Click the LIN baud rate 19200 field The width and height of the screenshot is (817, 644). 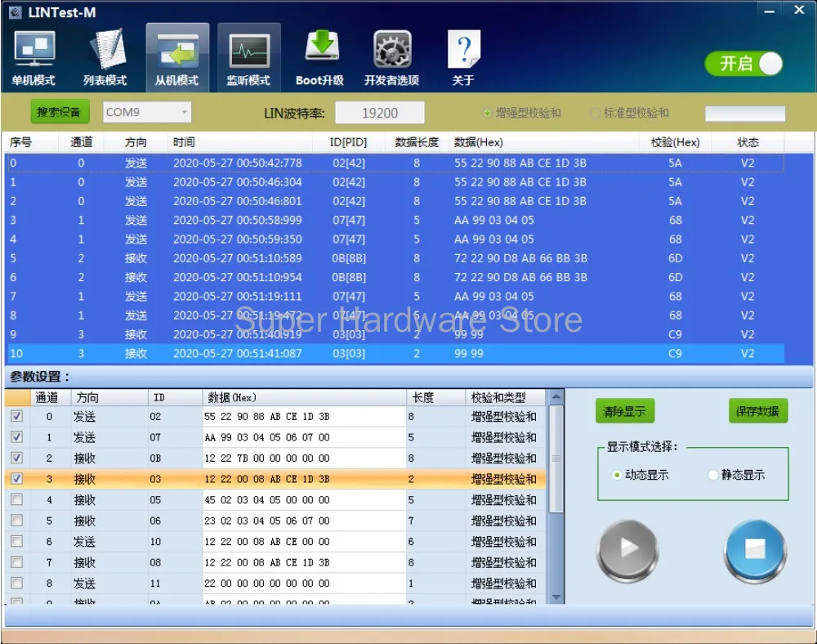pos(380,113)
